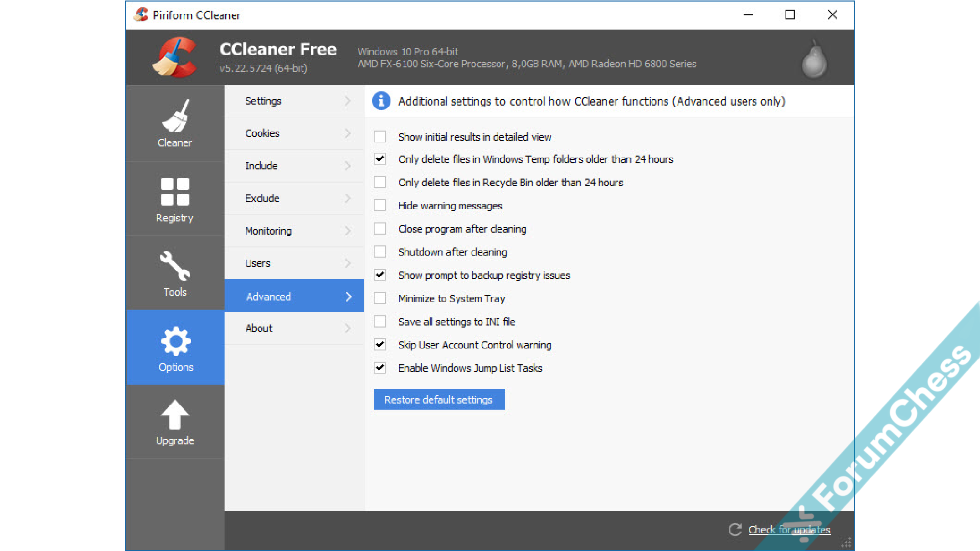Click the refresh icon beside Check for updates
The image size is (980, 551).
point(735,530)
